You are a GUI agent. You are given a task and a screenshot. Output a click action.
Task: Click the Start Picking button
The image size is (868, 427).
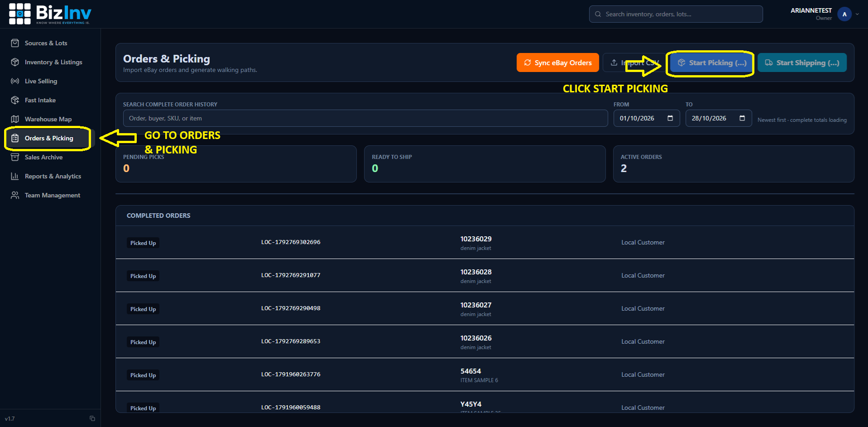(712, 62)
